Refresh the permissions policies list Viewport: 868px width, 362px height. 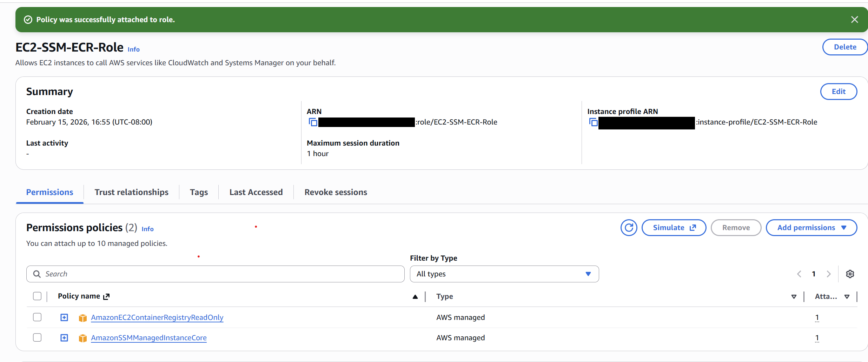pyautogui.click(x=629, y=228)
